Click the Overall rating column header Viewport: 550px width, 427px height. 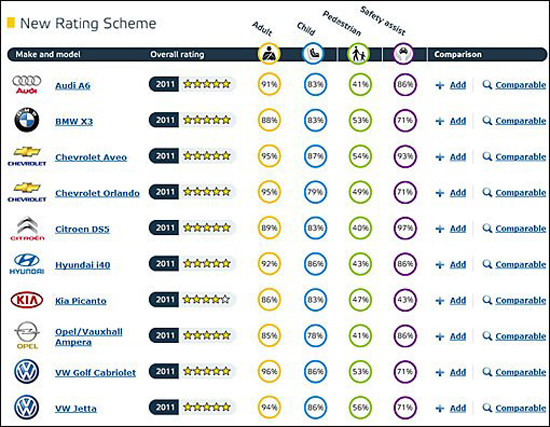click(x=177, y=54)
